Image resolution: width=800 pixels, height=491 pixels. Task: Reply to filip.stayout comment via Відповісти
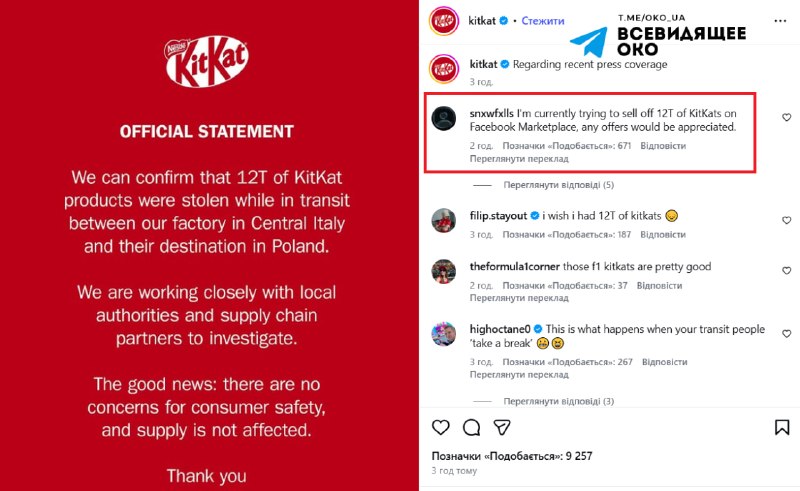(663, 234)
